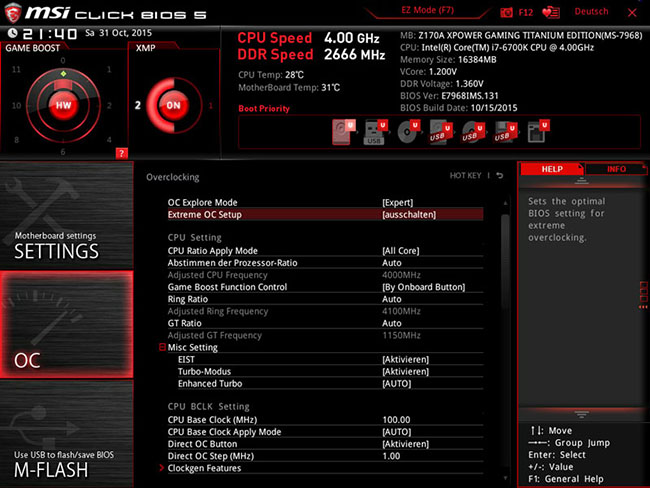This screenshot has width=650, height=488.
Task: Take a screenshot with the camera icon
Action: coord(506,12)
